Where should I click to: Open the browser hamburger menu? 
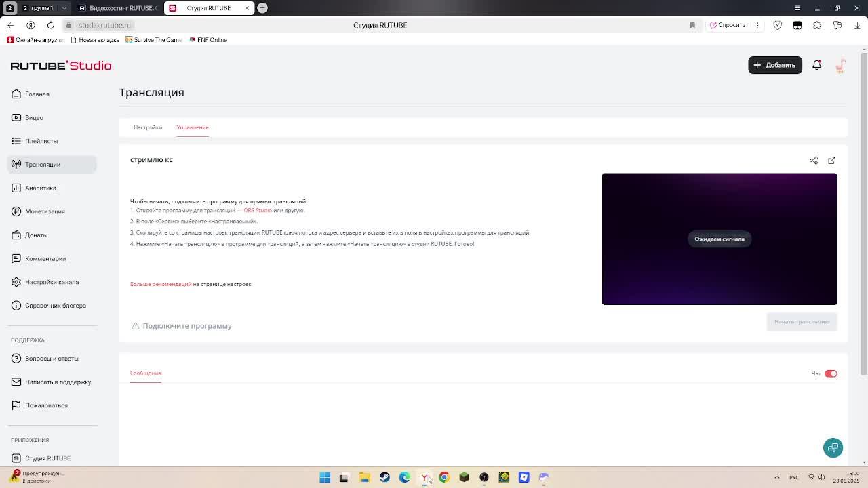click(x=797, y=8)
